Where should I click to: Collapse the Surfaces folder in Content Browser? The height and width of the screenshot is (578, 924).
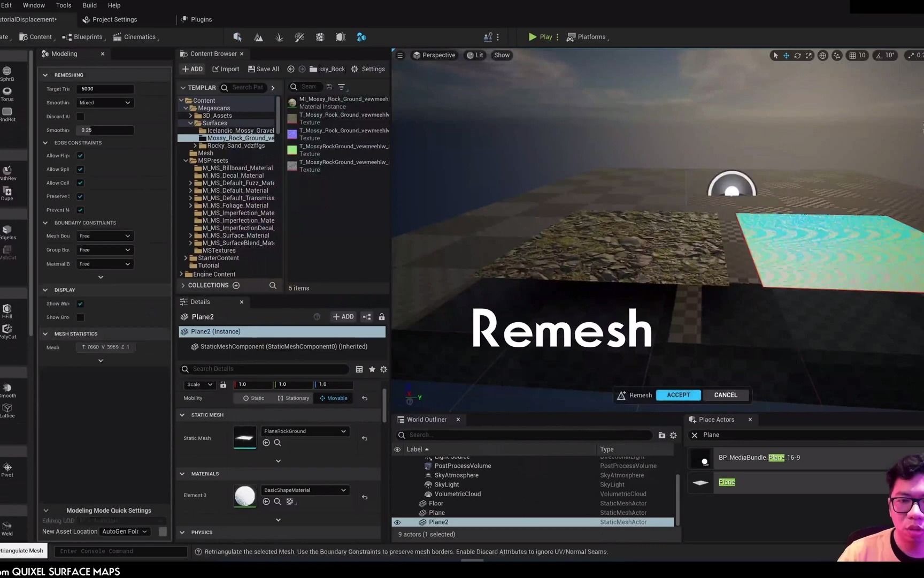tap(191, 123)
